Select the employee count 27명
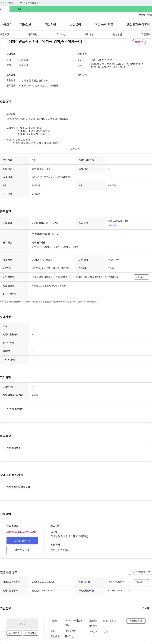Screen dimensions: 152x644 point(105,632)
